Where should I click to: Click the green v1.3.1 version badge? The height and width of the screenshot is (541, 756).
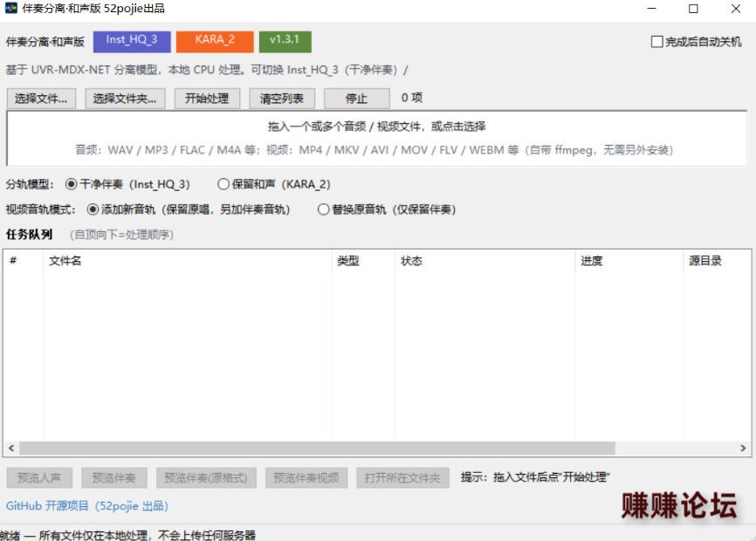pos(285,41)
